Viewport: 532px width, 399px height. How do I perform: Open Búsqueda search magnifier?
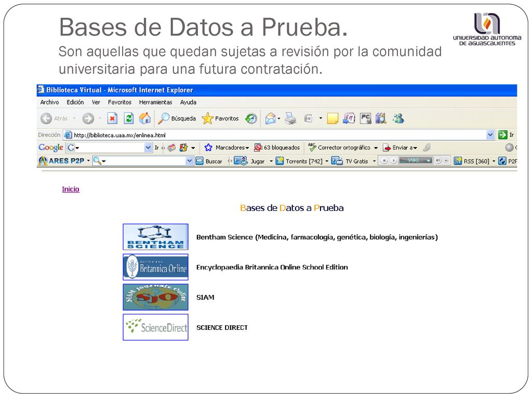(x=177, y=118)
